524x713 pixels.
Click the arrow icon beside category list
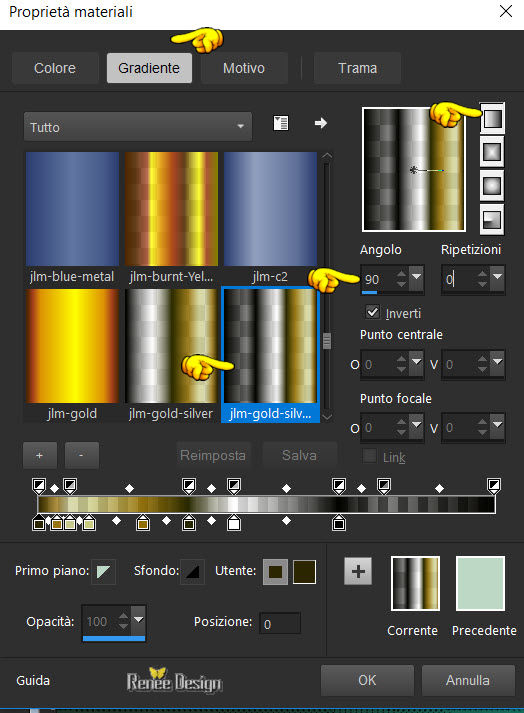click(x=321, y=123)
